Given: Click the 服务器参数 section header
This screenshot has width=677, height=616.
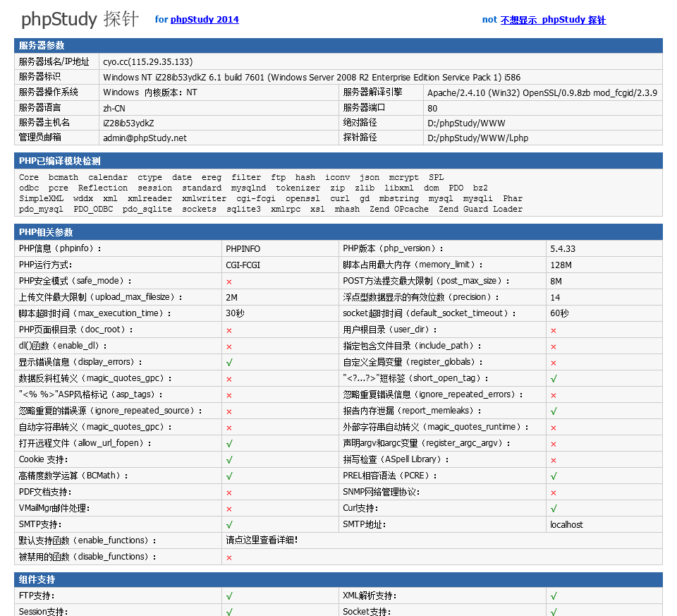Looking at the screenshot, I should coord(338,46).
